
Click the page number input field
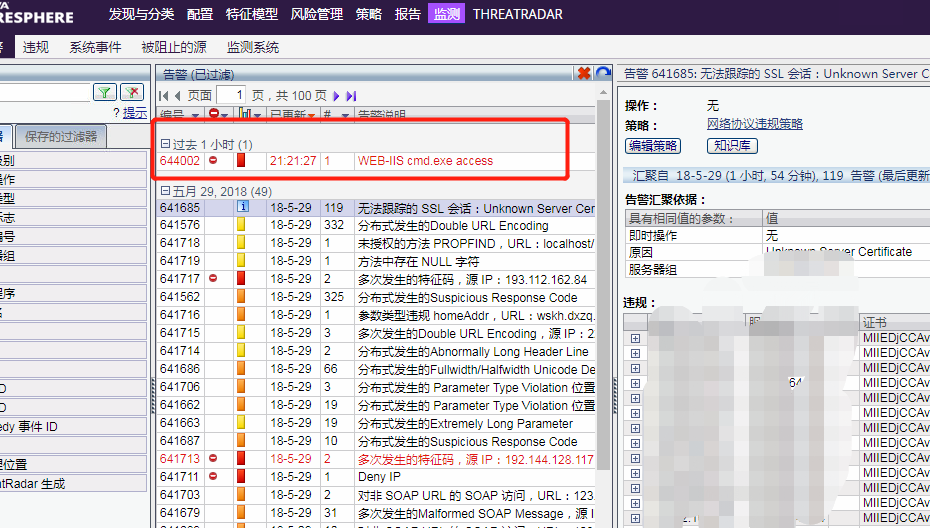click(x=230, y=95)
